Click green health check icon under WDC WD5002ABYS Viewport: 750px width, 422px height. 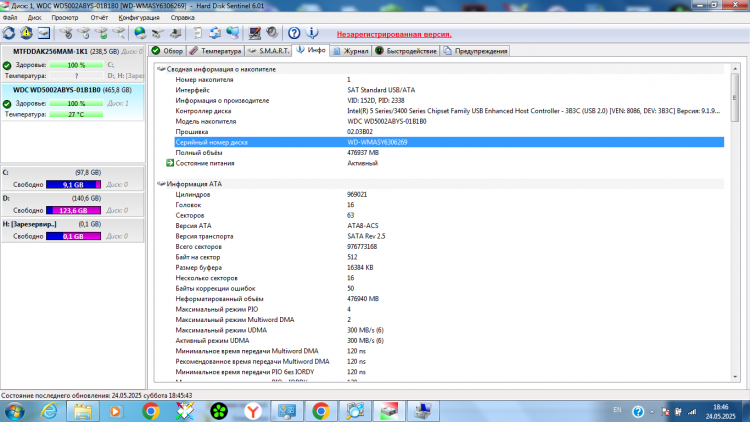click(7, 103)
